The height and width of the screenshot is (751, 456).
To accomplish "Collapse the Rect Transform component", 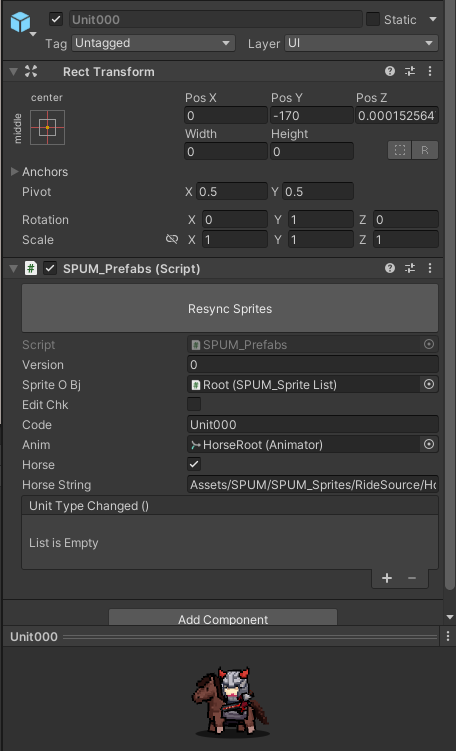I will pyautogui.click(x=14, y=72).
